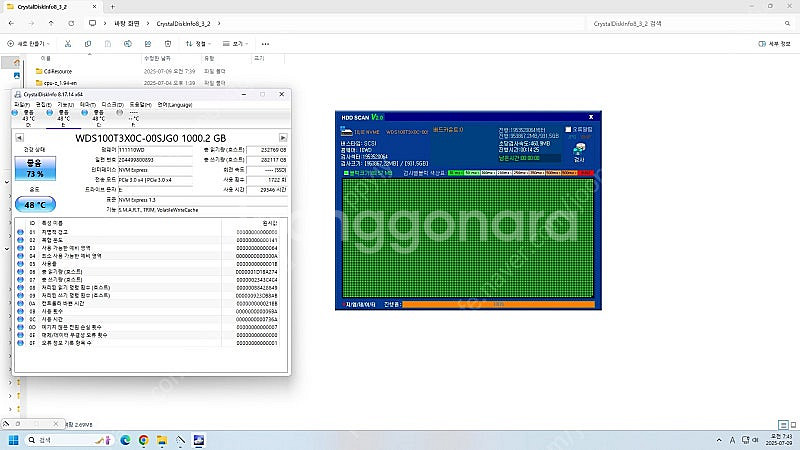Screen dimensions: 800x450
Task: Click the Rename icon in Explorer toolbar
Action: pyautogui.click(x=128, y=44)
